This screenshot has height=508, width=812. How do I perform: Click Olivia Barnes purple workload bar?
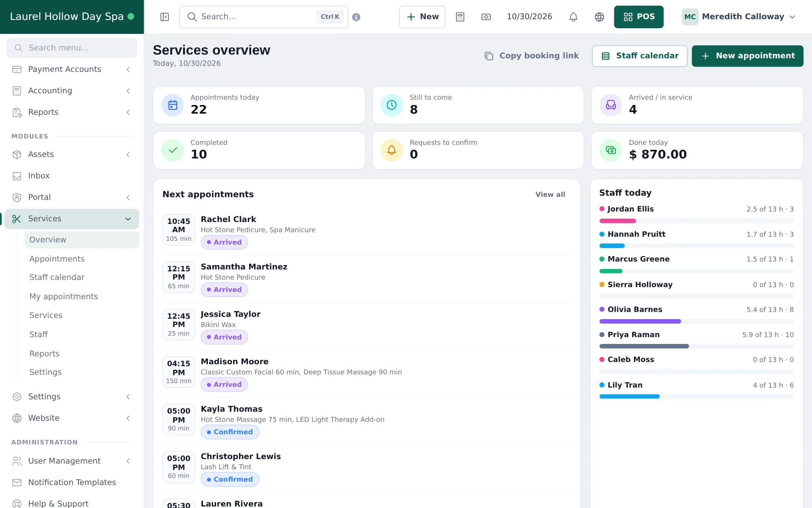click(x=640, y=321)
